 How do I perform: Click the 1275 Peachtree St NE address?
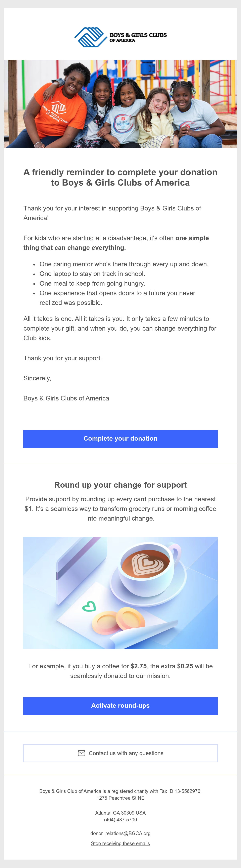click(x=120, y=798)
